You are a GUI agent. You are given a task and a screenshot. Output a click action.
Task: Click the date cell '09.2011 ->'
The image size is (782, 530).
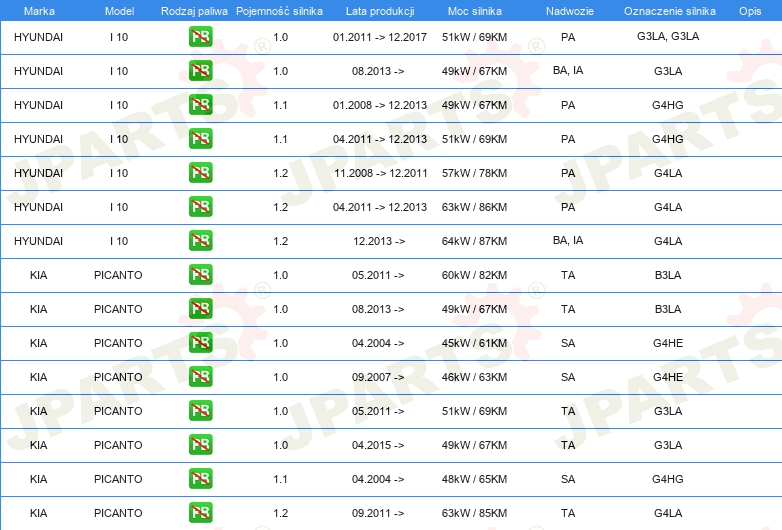coord(378,513)
